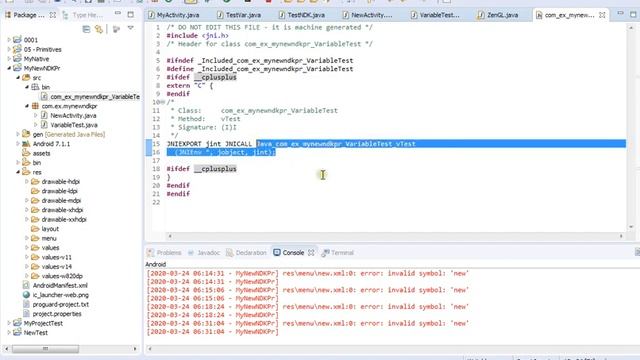
Task: Select the NewTest project
Action: [x=36, y=333]
